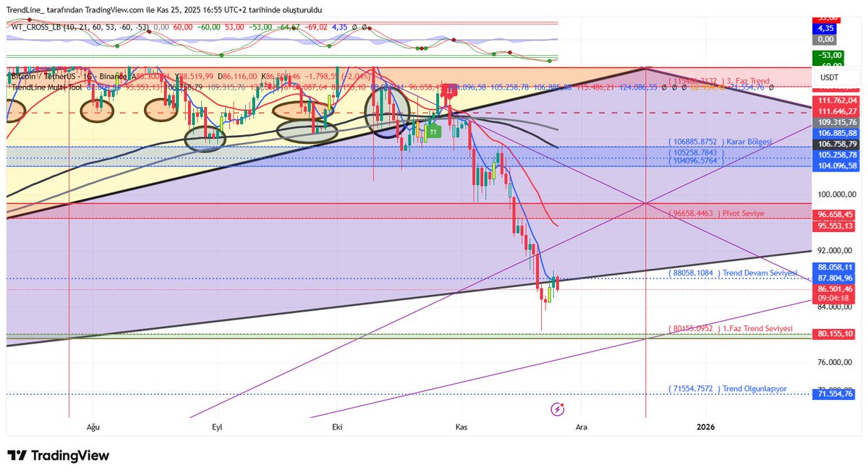Click the Eyl month on time axis
The width and height of the screenshot is (868, 475).
[216, 427]
